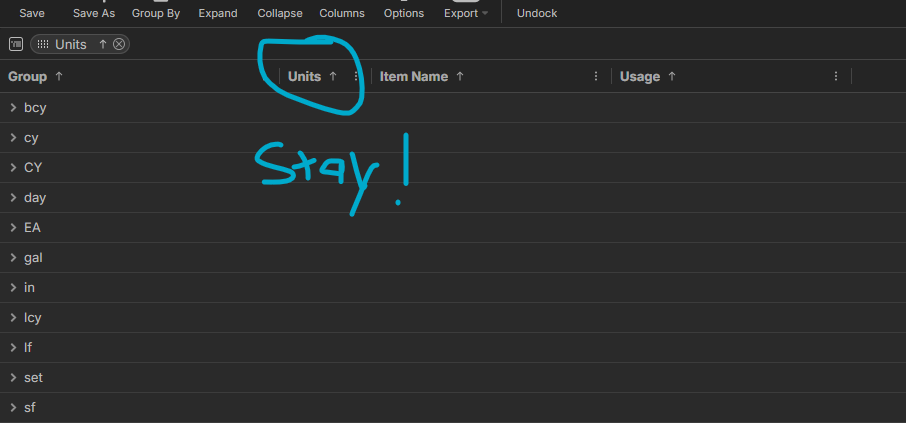Click the sort arrow on Group column

click(59, 76)
